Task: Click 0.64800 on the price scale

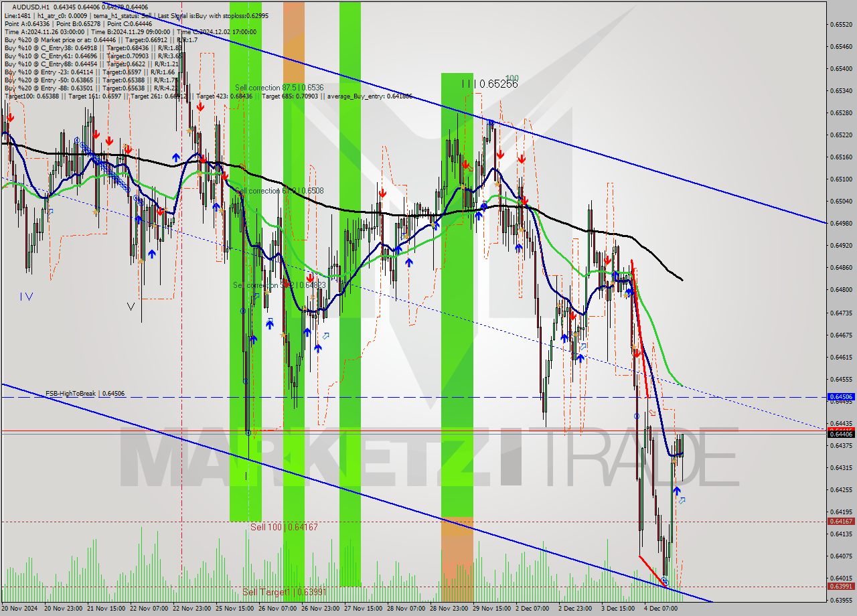Action: pyautogui.click(x=841, y=289)
